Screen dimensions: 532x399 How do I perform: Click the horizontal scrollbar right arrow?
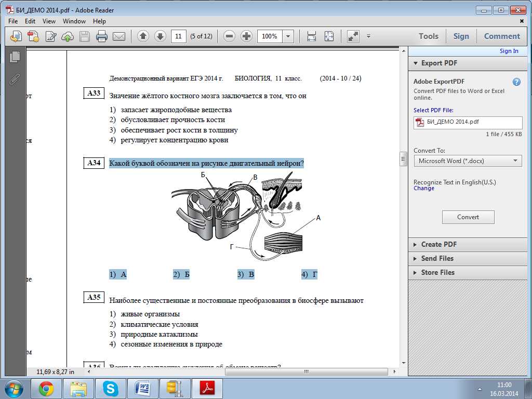pos(395,371)
